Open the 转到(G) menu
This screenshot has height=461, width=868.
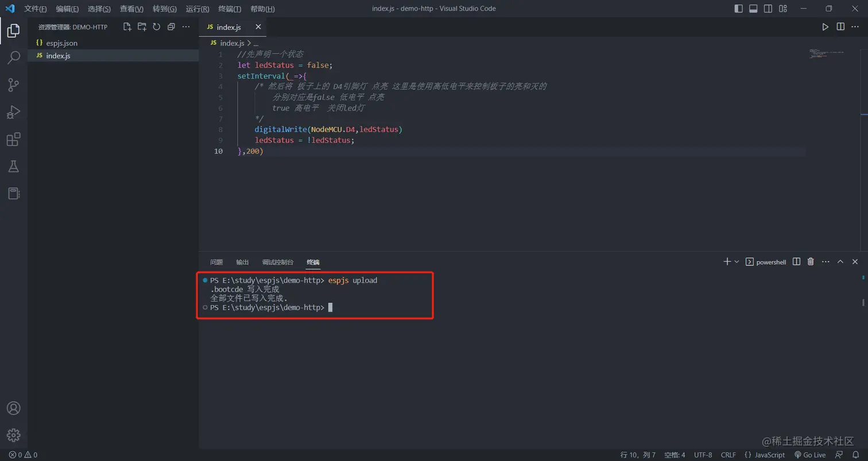pyautogui.click(x=165, y=9)
